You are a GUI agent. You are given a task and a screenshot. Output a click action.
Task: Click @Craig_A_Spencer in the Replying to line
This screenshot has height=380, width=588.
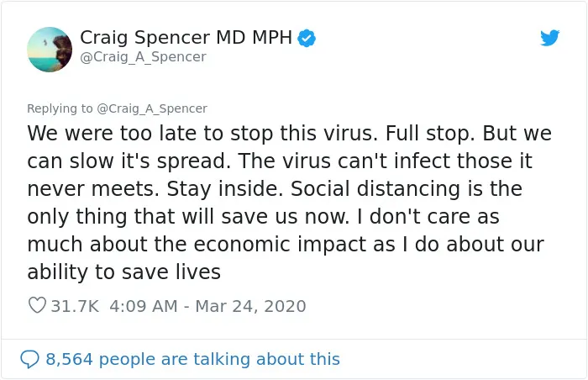point(152,108)
